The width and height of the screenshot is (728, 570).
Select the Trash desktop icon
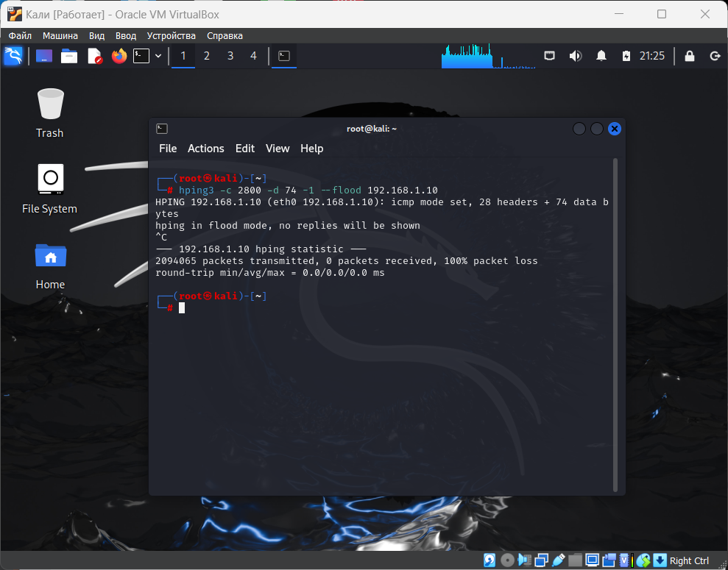(x=50, y=113)
